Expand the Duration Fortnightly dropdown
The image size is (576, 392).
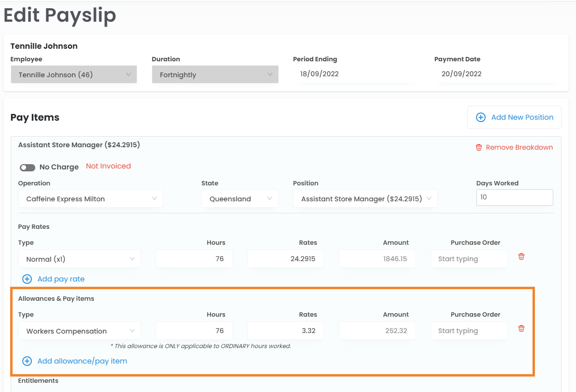[215, 75]
